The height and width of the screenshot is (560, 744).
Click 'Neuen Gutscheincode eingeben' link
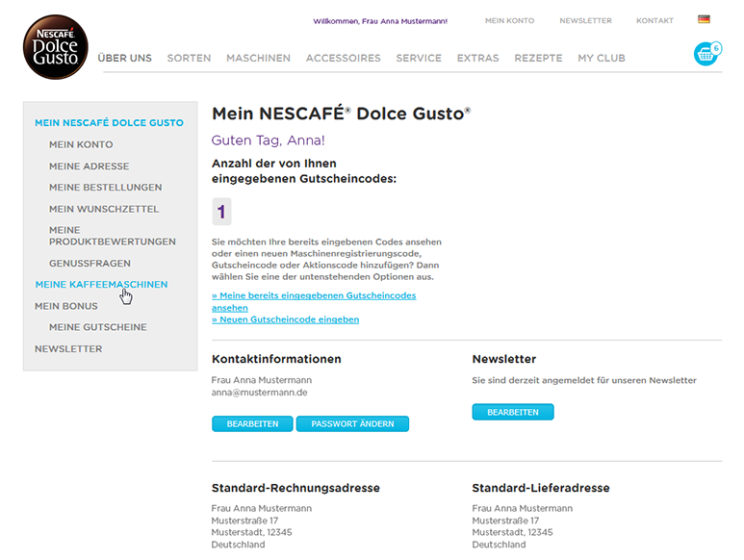coord(285,319)
